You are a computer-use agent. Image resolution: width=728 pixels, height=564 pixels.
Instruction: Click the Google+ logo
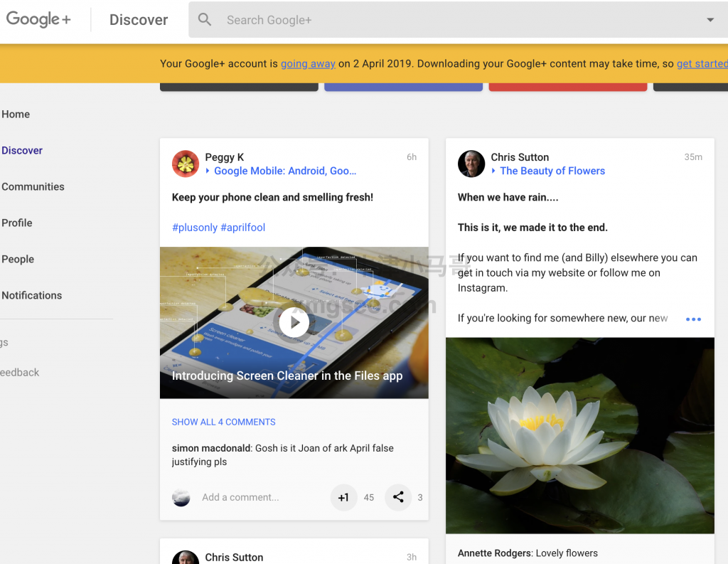click(x=38, y=19)
